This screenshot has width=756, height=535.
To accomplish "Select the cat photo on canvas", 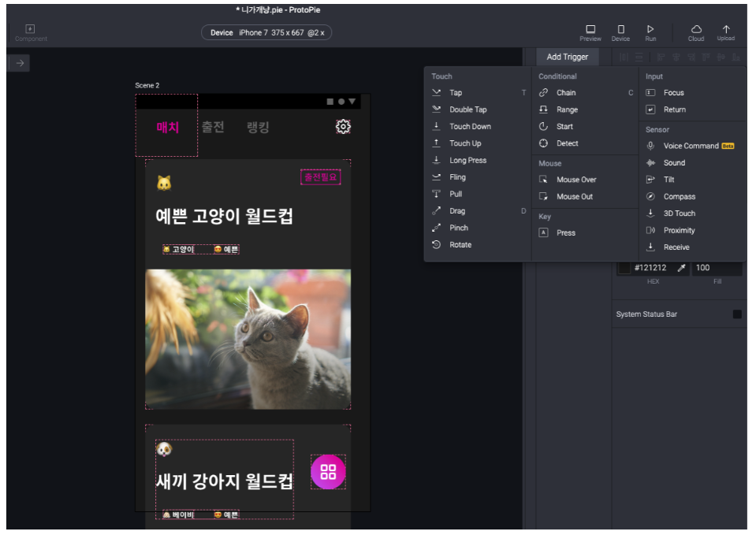I will 248,340.
